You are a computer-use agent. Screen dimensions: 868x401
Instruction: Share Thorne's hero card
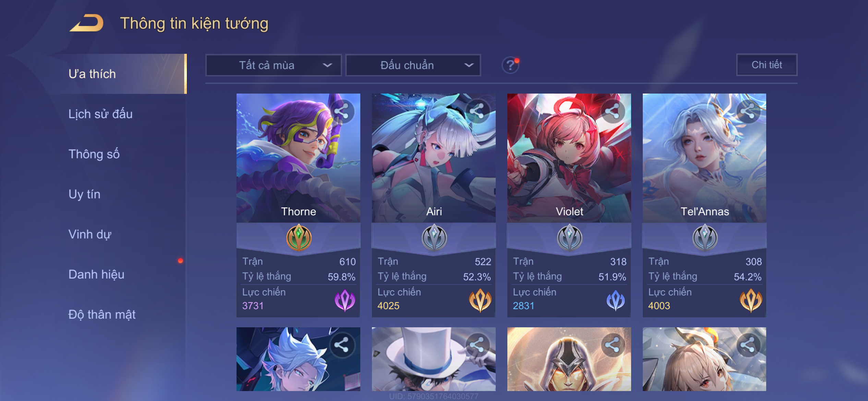tap(342, 111)
